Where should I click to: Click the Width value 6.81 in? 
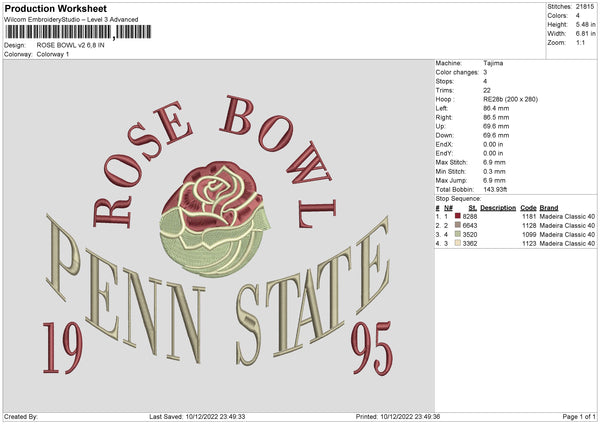point(585,34)
